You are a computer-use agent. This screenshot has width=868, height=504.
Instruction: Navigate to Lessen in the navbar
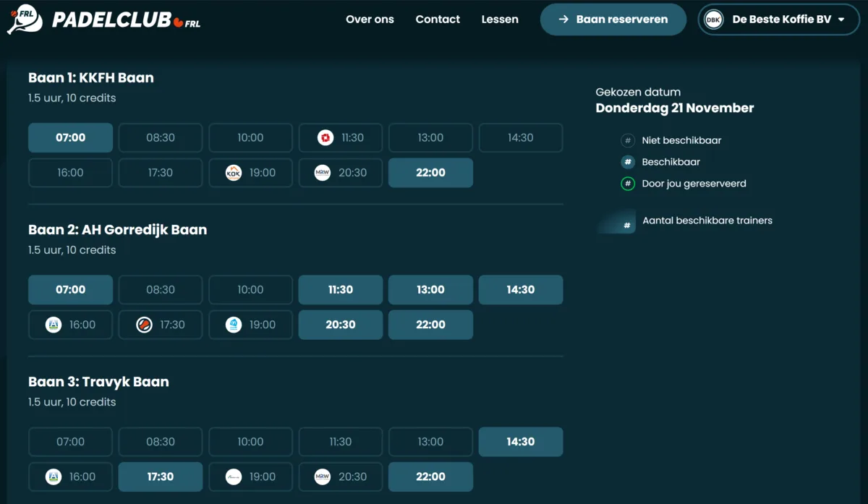click(500, 20)
